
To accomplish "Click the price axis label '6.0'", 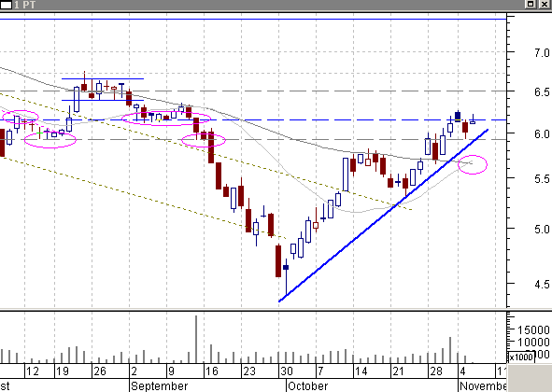I will click(542, 134).
